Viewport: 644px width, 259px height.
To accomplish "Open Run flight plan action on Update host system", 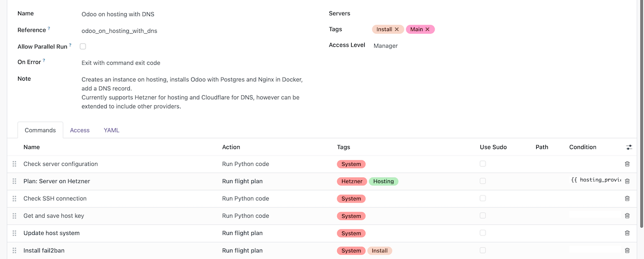I will (x=243, y=233).
